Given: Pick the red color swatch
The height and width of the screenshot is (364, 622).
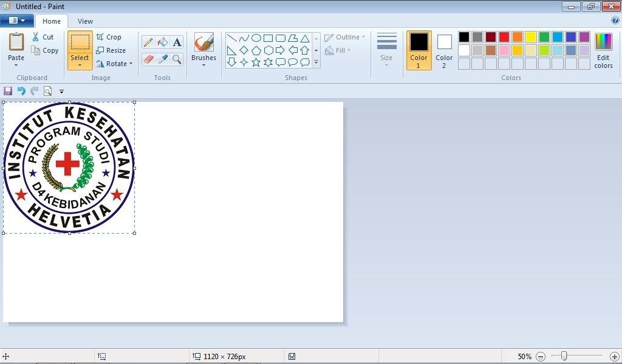Looking at the screenshot, I should coord(504,37).
